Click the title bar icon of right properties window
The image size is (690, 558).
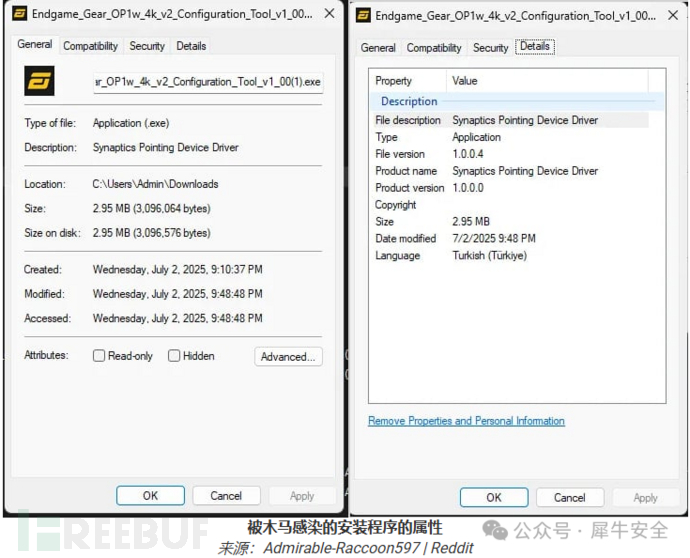pos(363,16)
